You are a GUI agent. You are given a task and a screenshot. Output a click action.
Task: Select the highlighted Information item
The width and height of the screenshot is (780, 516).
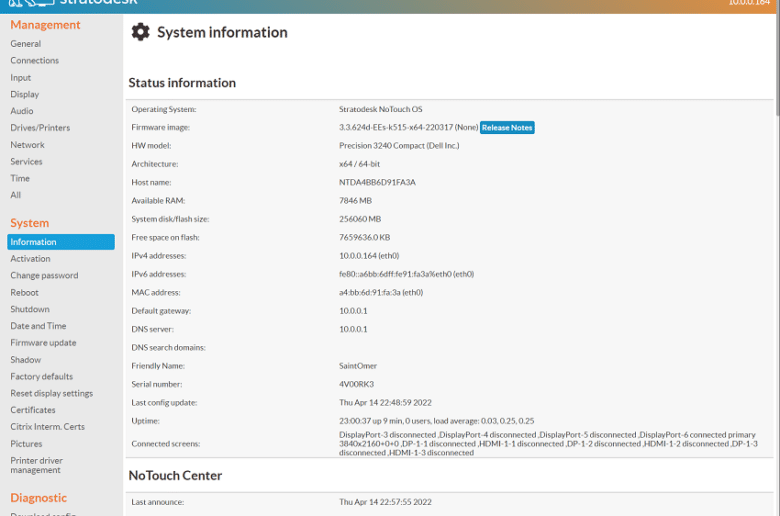click(61, 242)
